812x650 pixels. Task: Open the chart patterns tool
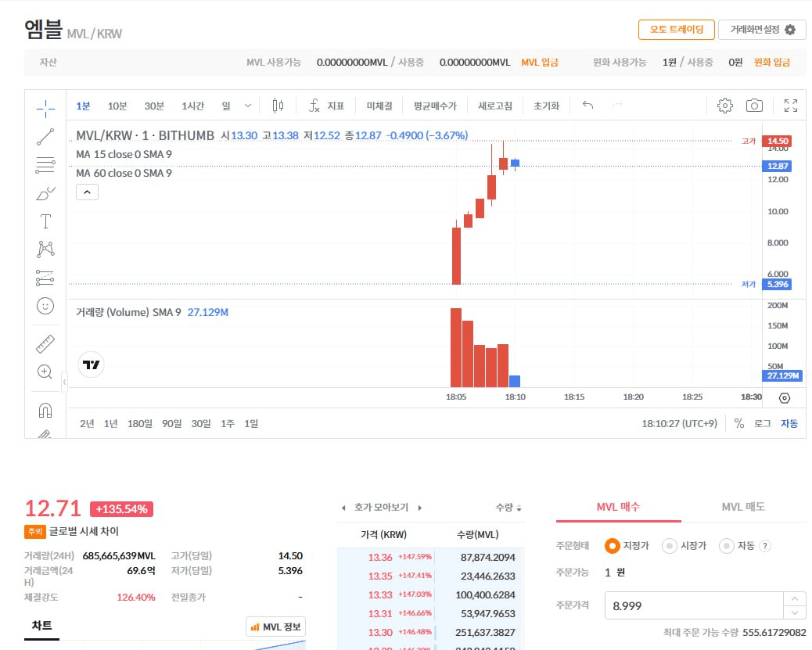click(x=45, y=249)
